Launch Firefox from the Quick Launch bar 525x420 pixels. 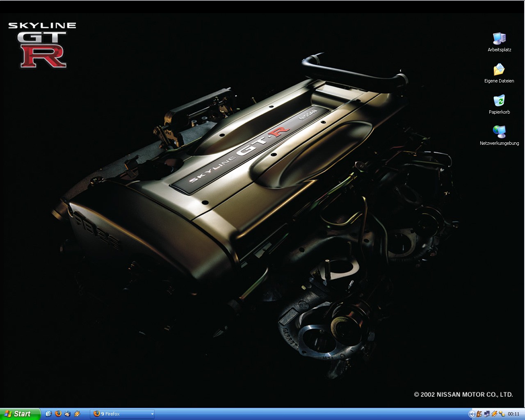point(58,414)
